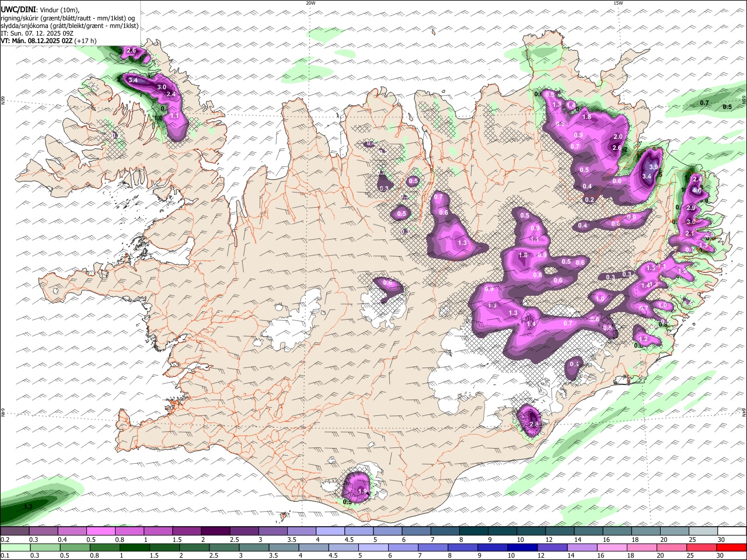
Task: Click the 1.9 value on the south coast
Action: (x=362, y=492)
